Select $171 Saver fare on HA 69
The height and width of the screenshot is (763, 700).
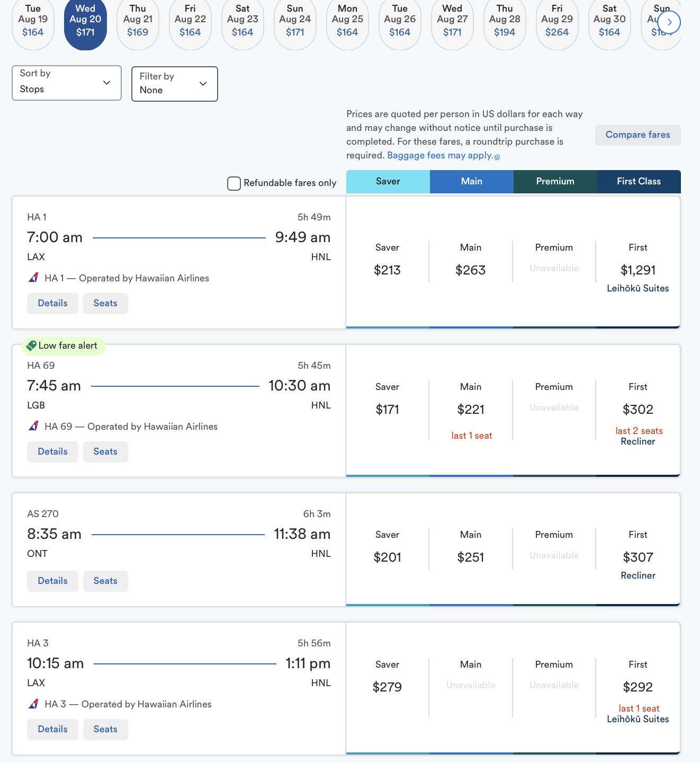387,409
